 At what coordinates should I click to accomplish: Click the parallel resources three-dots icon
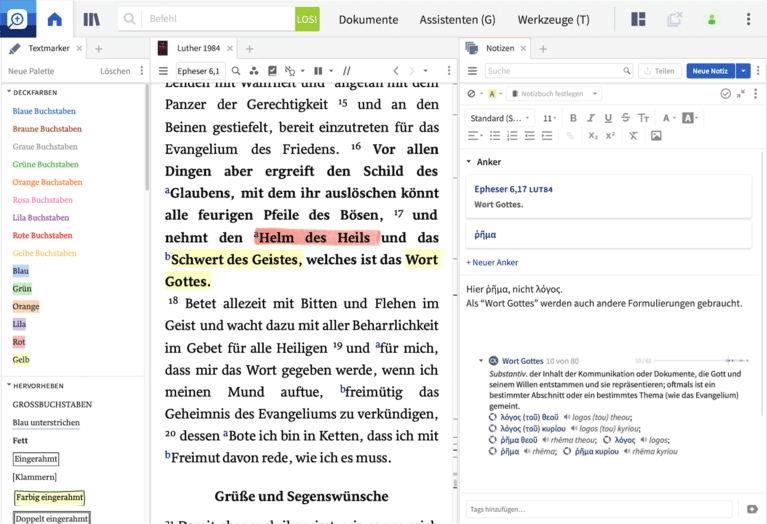click(x=253, y=71)
